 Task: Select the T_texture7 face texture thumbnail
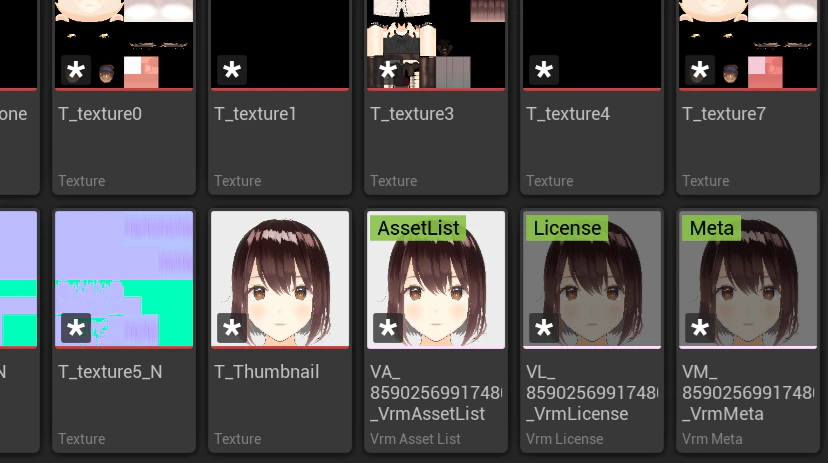tap(748, 44)
